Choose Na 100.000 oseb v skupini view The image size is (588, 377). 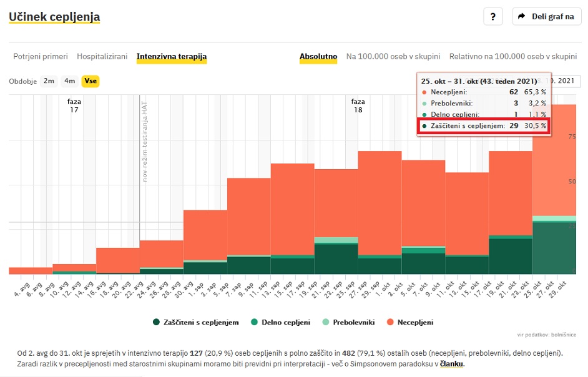click(393, 57)
